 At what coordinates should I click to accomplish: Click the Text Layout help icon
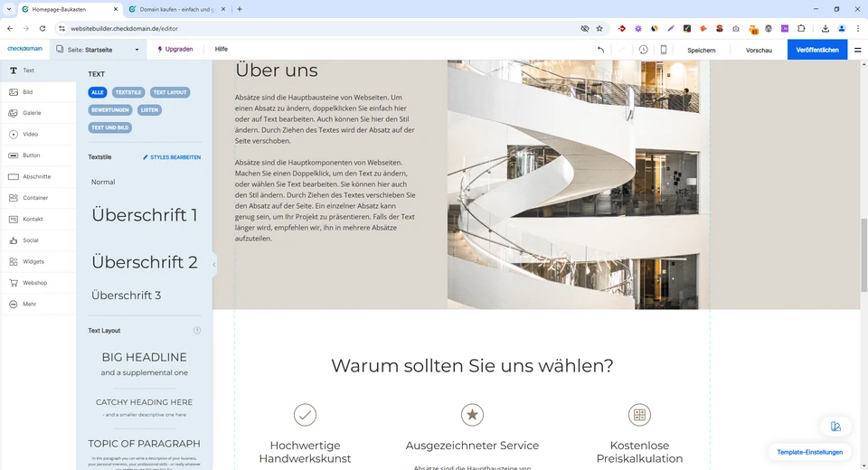pos(196,331)
